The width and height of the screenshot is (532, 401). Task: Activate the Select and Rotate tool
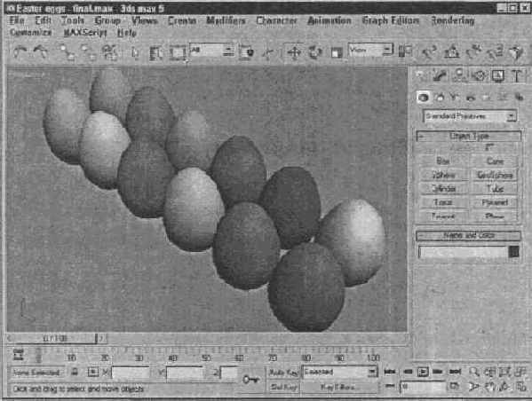click(x=315, y=52)
